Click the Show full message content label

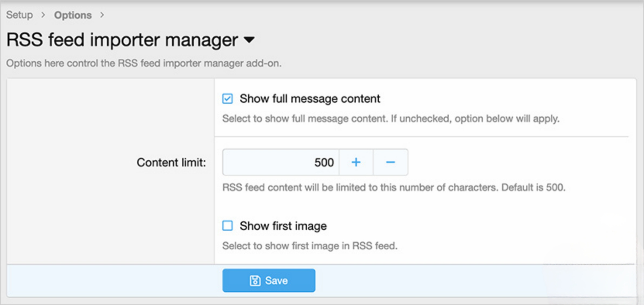click(x=310, y=99)
